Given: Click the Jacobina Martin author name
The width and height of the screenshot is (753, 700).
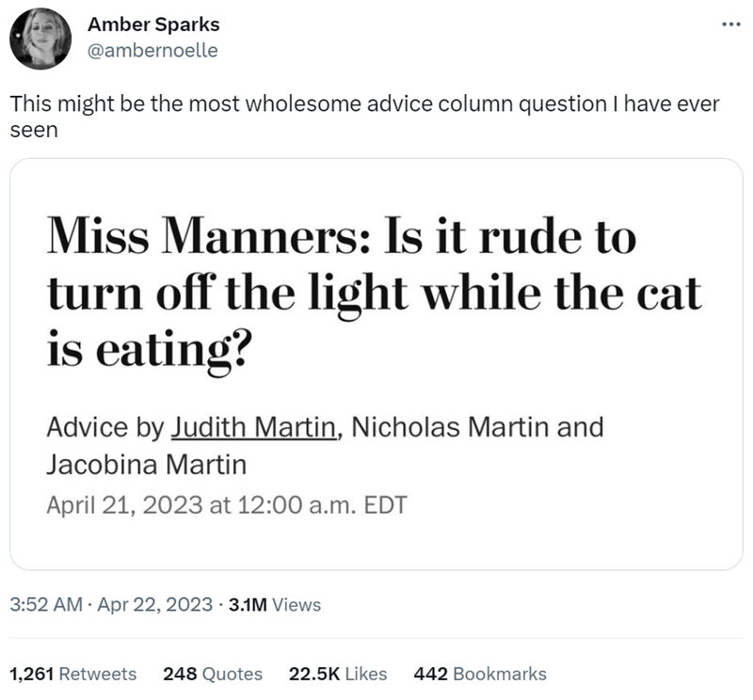Looking at the screenshot, I should click(146, 464).
